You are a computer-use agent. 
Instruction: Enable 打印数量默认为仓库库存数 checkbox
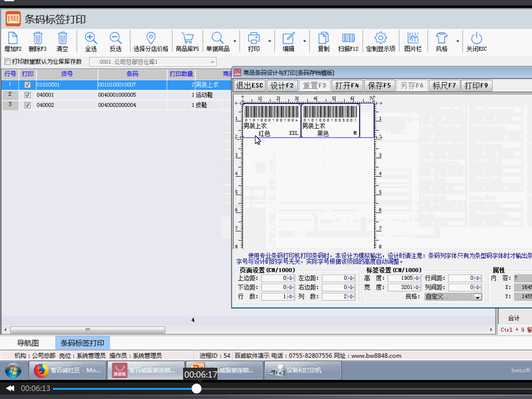(x=7, y=62)
